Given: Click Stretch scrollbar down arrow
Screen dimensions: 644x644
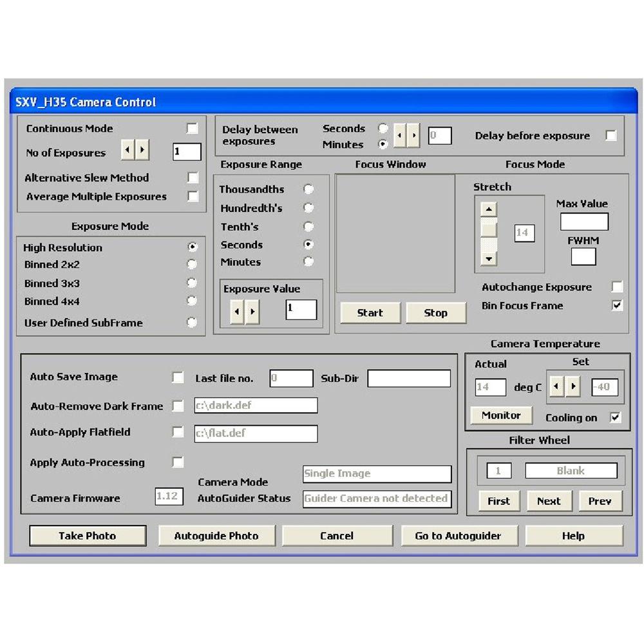Looking at the screenshot, I should 489,259.
